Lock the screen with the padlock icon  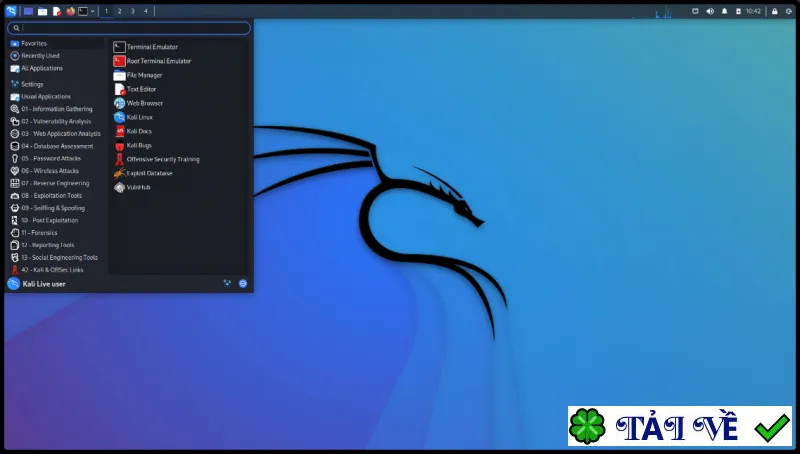(774, 11)
